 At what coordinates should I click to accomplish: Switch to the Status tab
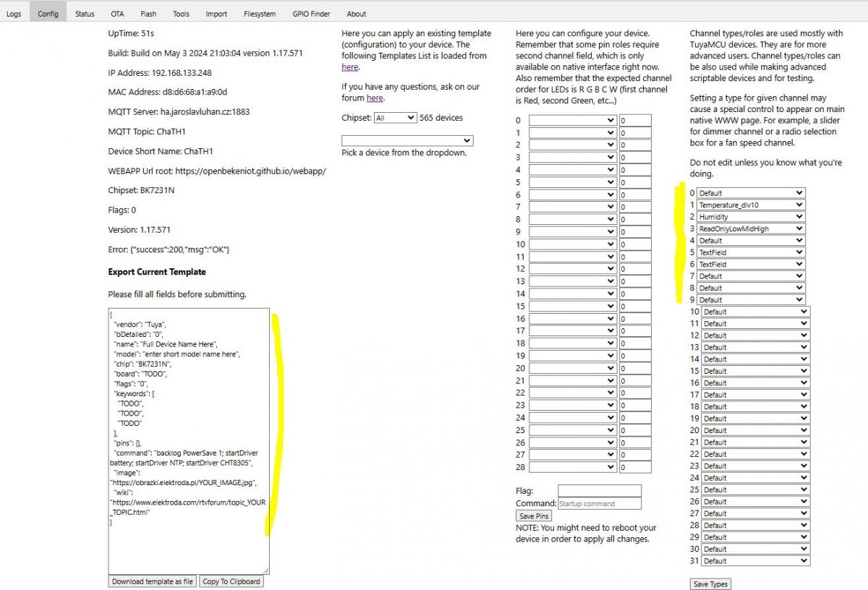[x=85, y=14]
